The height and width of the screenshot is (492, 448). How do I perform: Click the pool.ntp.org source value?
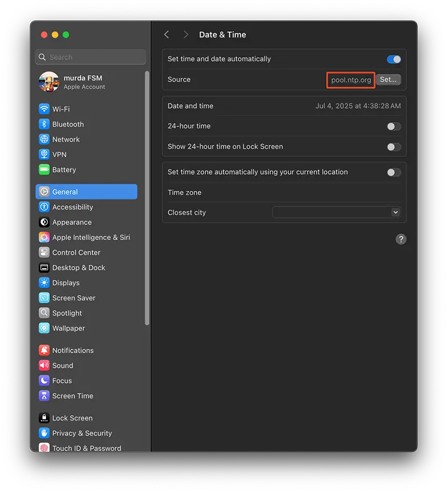[x=351, y=80]
